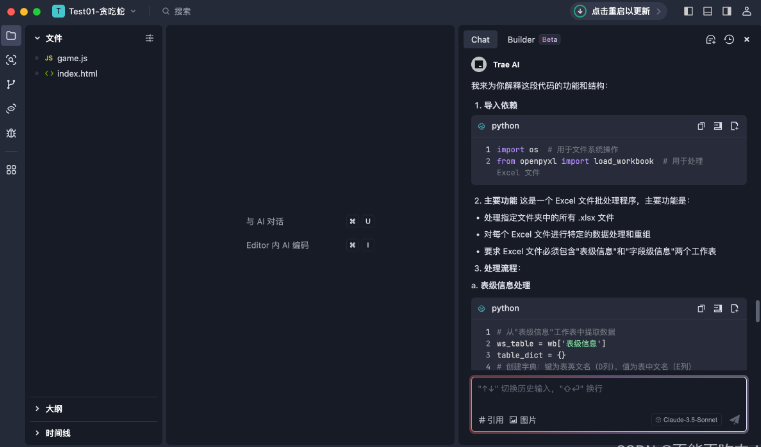Screen dimensions: 761x447
Task: Click the 点击重启以更新 update button
Action: click(611, 11)
